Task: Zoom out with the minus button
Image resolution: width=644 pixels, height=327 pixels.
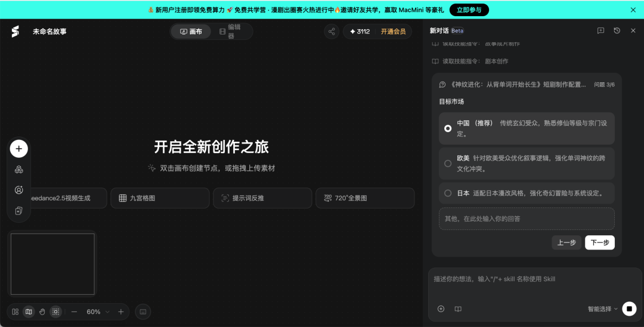Action: [x=74, y=312]
